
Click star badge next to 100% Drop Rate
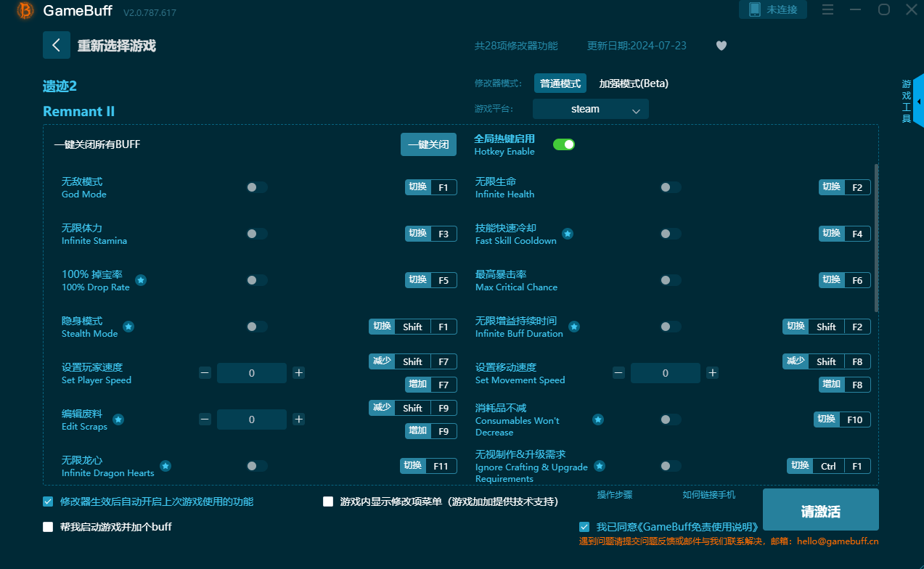(141, 280)
